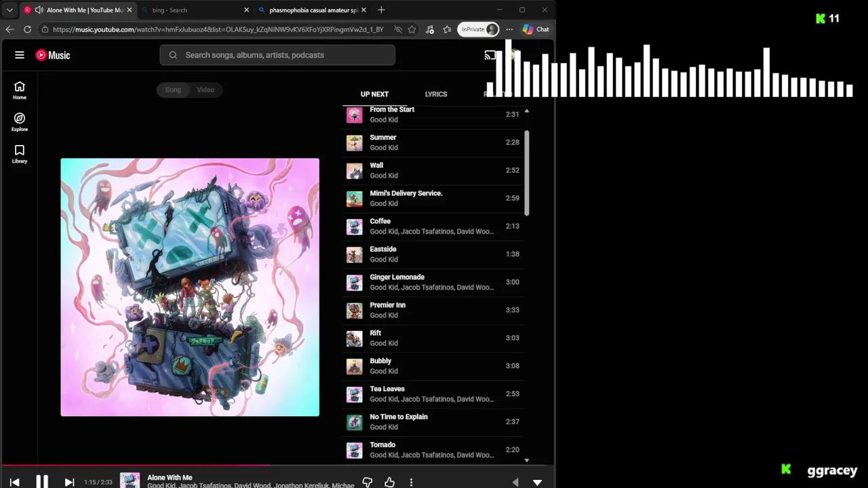Image resolution: width=868 pixels, height=488 pixels.
Task: Reload the current page
Action: click(x=27, y=29)
